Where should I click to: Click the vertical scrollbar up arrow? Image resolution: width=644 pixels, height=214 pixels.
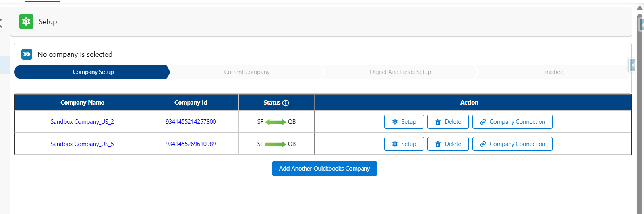(640, 8)
